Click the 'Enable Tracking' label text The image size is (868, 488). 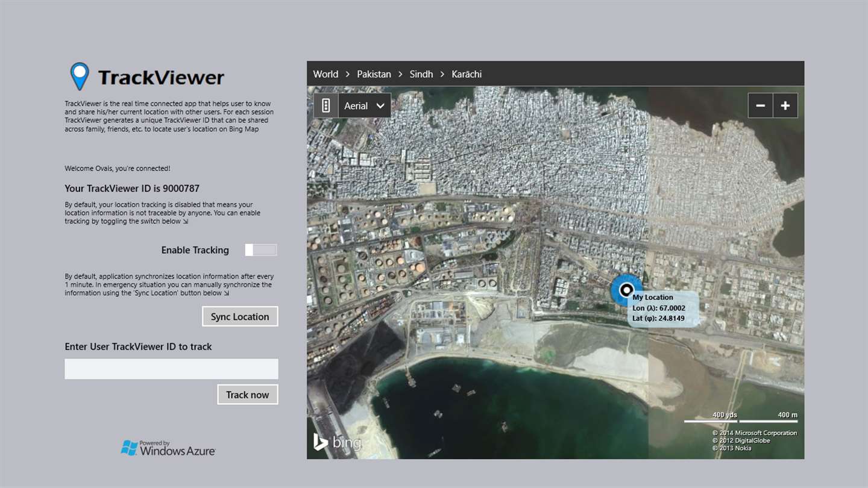click(195, 250)
